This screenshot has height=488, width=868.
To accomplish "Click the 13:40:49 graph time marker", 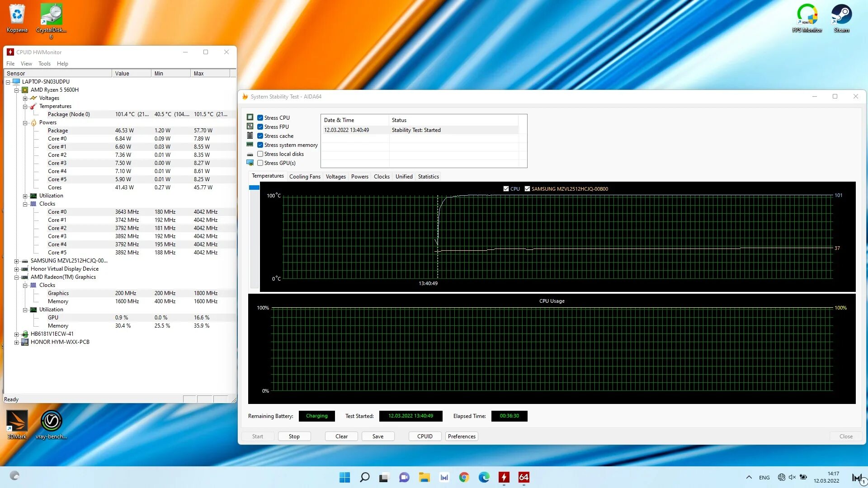I will click(428, 283).
